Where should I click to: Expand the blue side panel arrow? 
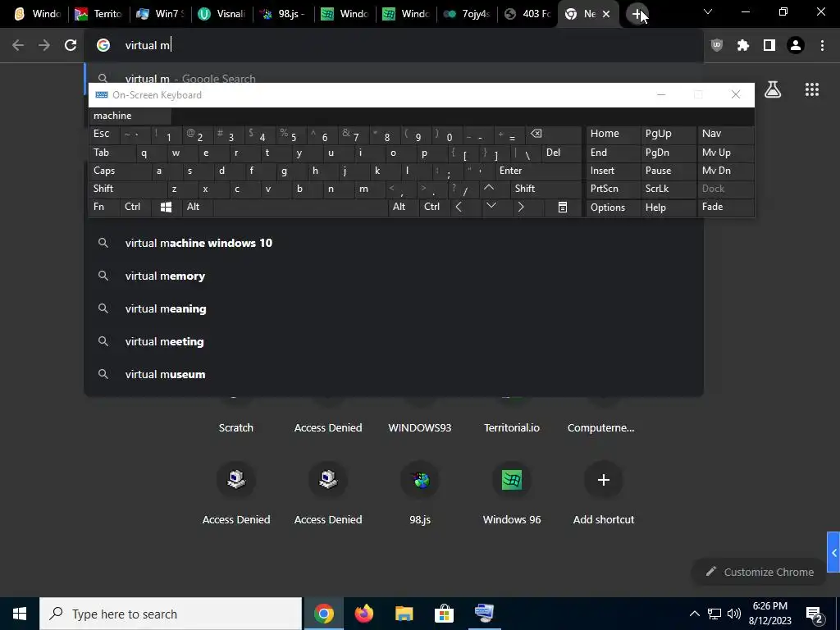pyautogui.click(x=833, y=552)
